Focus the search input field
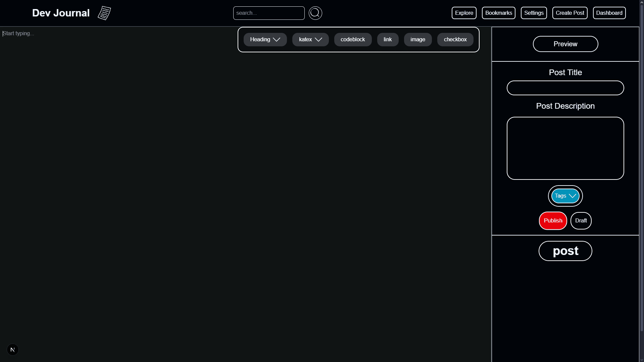644x362 pixels. (x=268, y=13)
